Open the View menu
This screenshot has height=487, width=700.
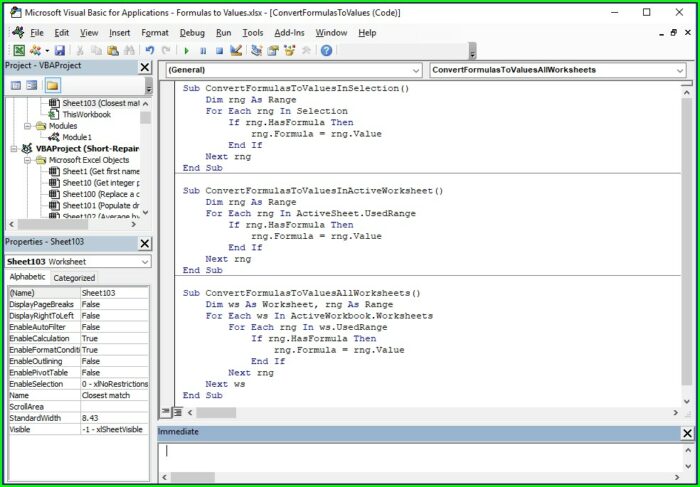click(x=89, y=33)
